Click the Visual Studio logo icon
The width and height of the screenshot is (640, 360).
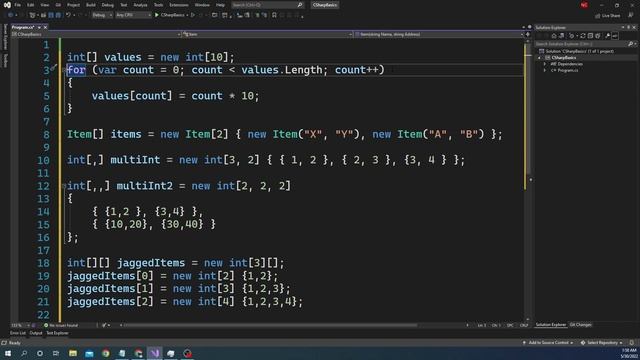(x=7, y=5)
